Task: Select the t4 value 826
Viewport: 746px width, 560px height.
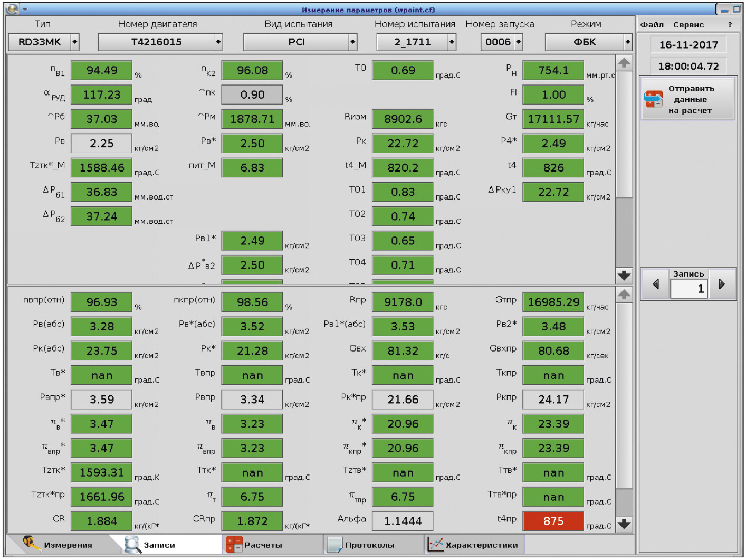Action: click(553, 168)
